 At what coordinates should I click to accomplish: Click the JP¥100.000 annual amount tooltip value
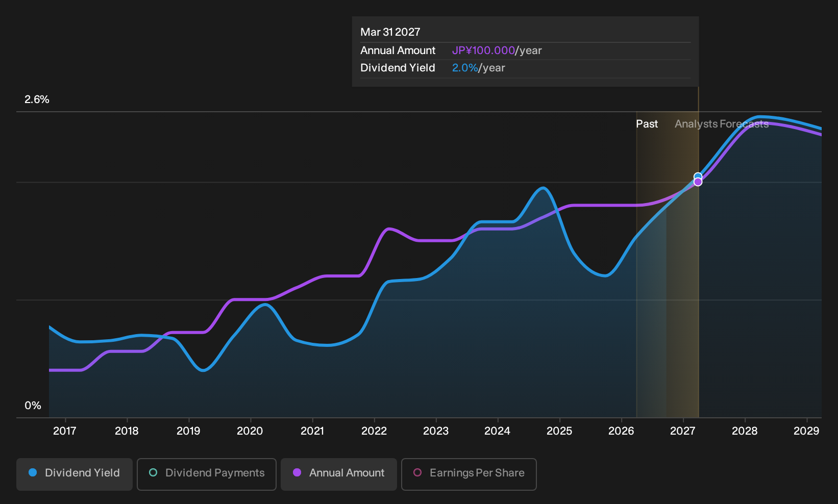483,51
